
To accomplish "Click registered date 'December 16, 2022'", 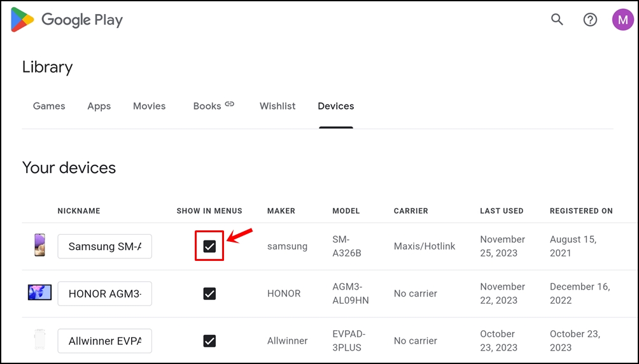I will click(580, 293).
